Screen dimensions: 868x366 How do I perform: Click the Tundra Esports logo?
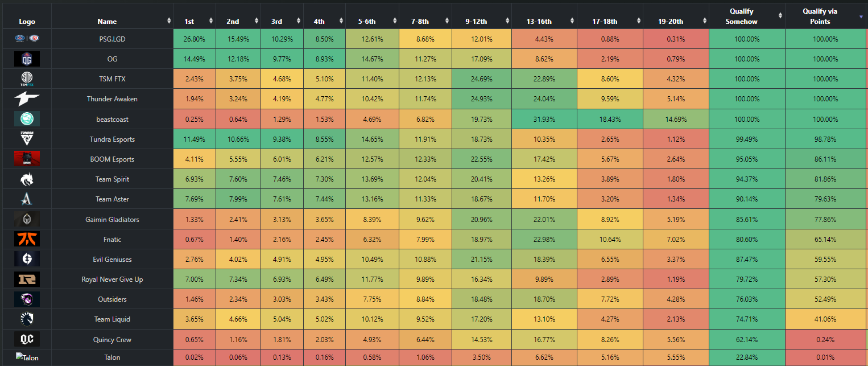(x=27, y=139)
